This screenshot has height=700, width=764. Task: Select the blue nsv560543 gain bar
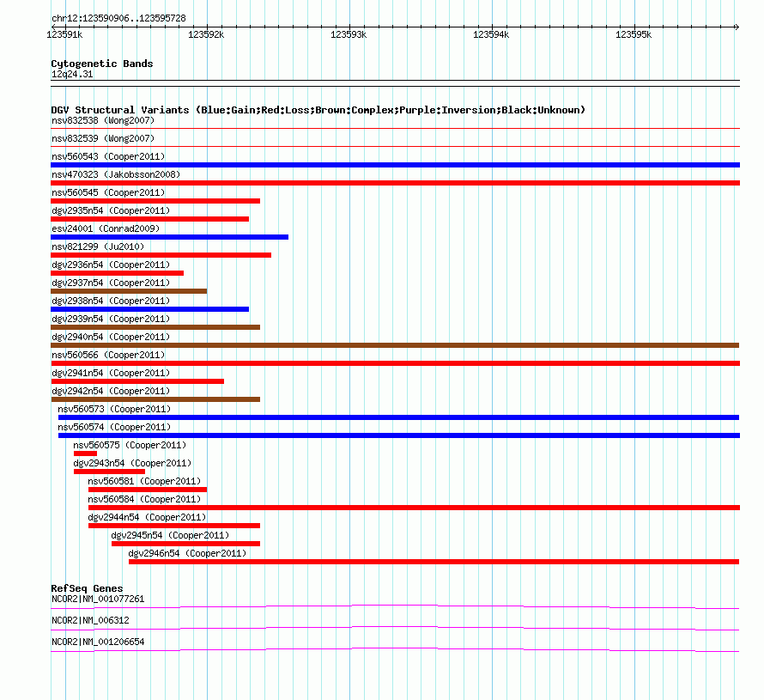click(395, 165)
